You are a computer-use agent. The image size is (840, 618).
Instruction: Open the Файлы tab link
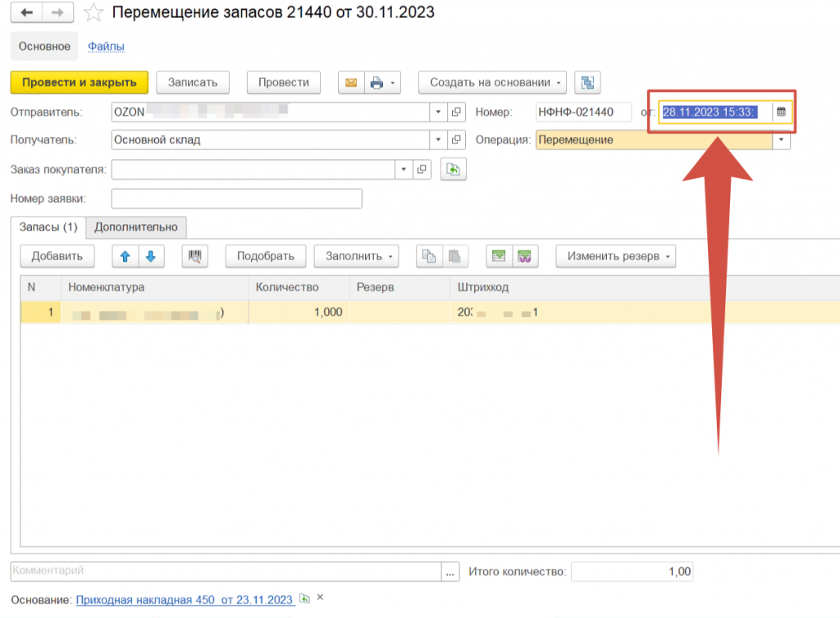point(106,47)
